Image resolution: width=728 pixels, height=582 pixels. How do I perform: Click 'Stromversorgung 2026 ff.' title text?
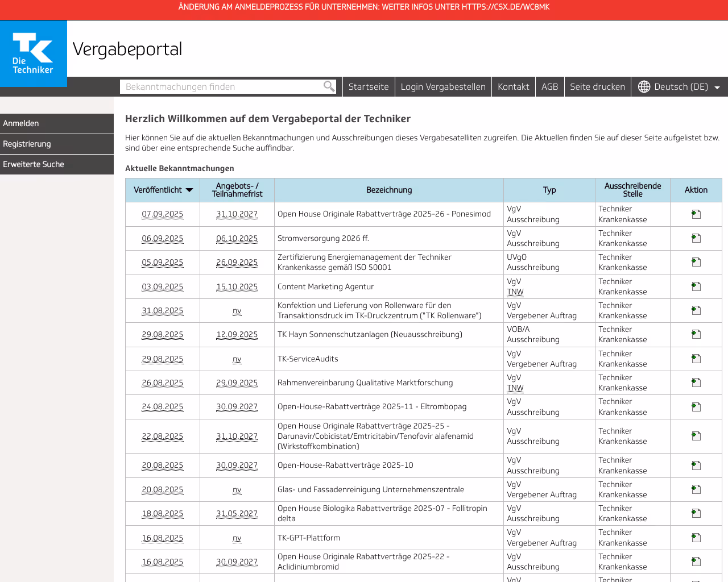coord(323,239)
